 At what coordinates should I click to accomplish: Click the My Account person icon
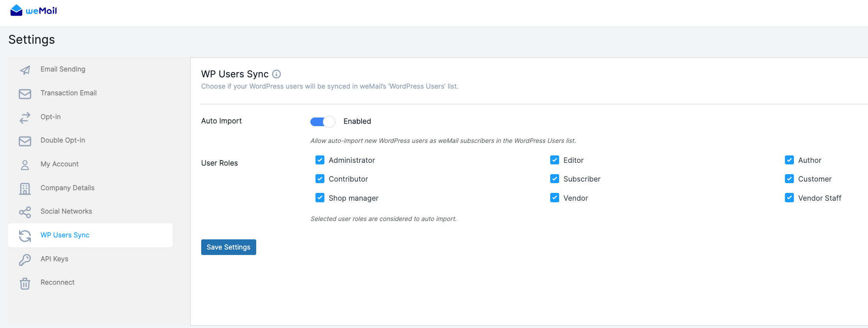pyautogui.click(x=25, y=165)
